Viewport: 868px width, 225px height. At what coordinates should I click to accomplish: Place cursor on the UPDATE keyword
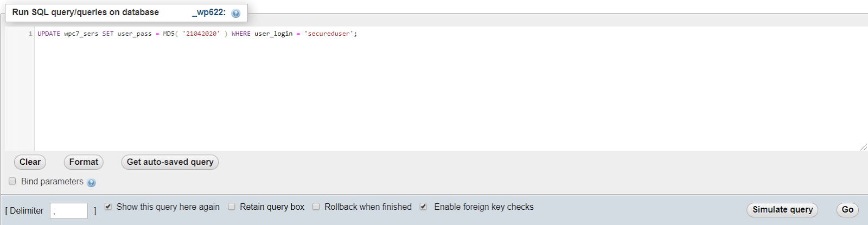pos(49,34)
